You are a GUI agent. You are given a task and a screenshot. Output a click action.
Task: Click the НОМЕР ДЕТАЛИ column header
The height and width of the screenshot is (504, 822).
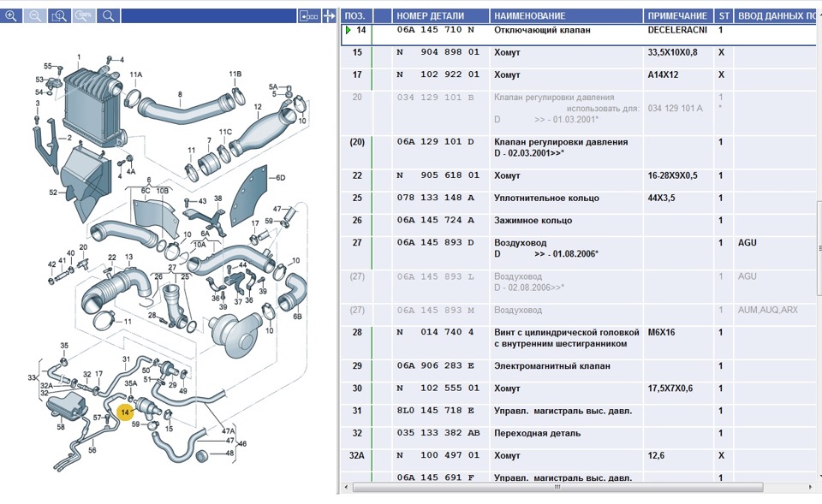(440, 15)
